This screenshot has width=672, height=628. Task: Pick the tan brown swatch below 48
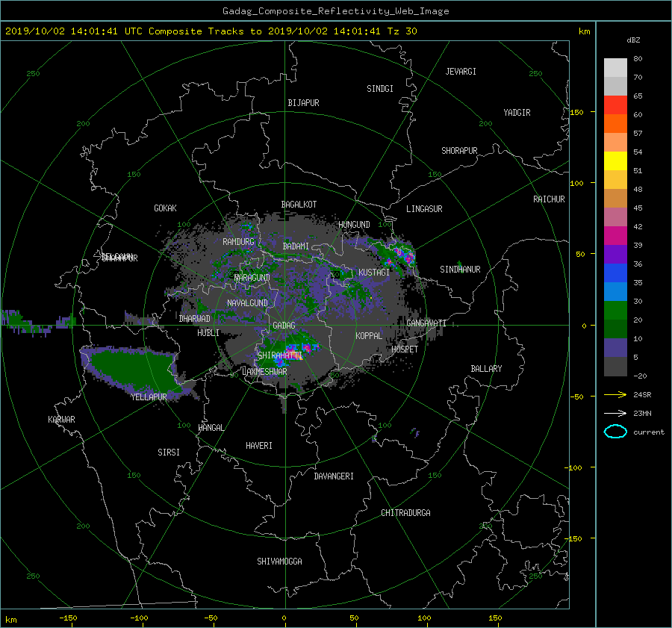[615, 199]
